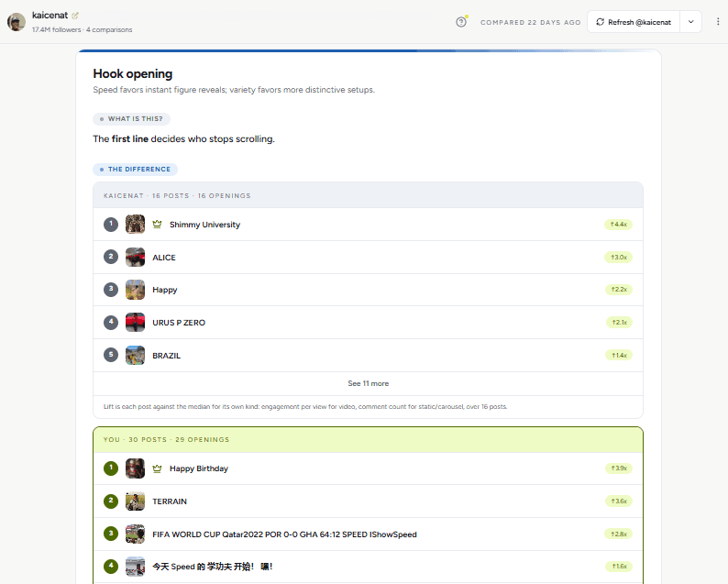
Task: Open the TERRAIN post thumbnail
Action: (x=135, y=501)
